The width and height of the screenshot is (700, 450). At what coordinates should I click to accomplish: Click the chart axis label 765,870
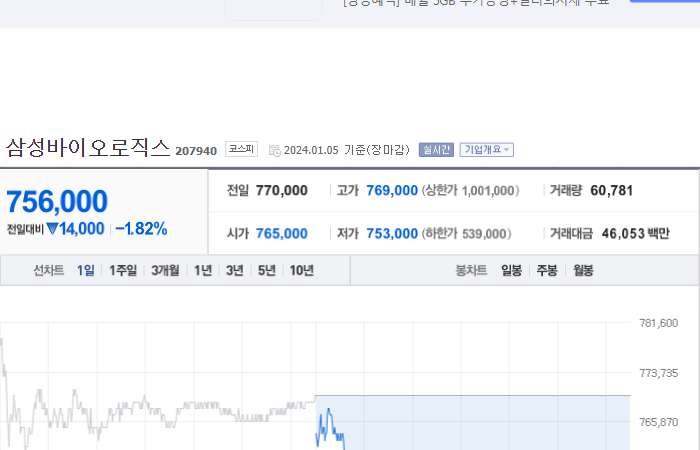point(658,422)
